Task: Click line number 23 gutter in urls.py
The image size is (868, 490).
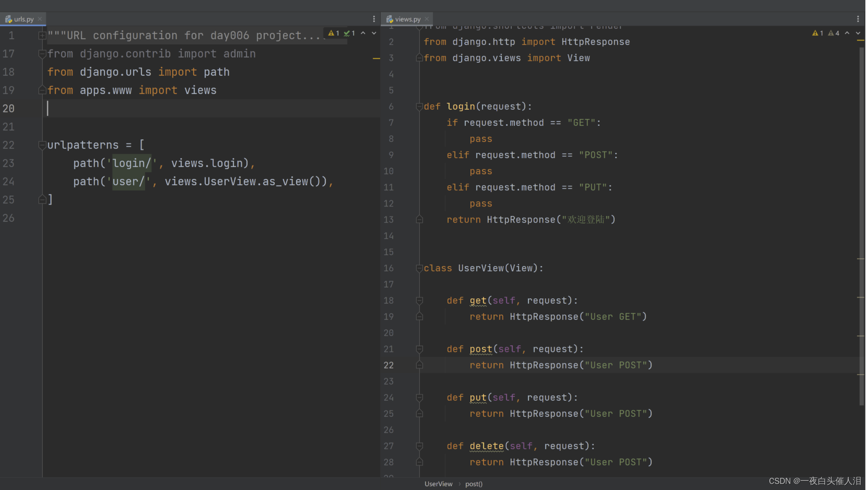Action: 9,163
